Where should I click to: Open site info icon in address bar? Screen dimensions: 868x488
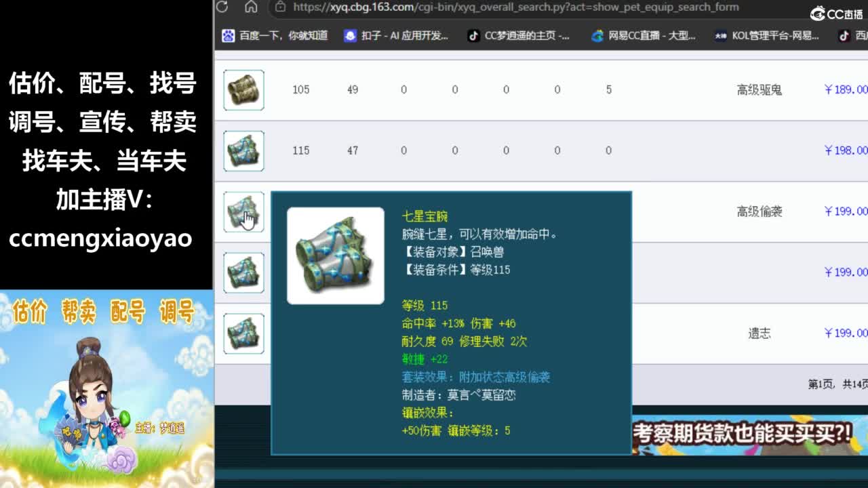[x=280, y=7]
